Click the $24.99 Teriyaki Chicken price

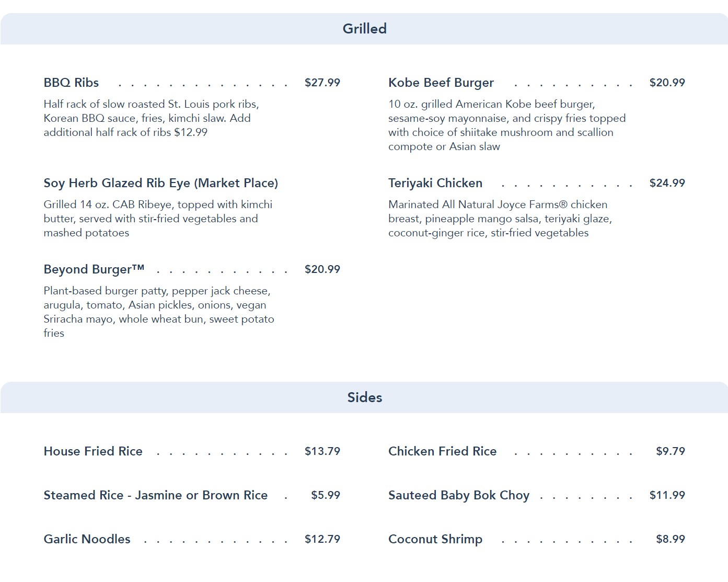667,183
